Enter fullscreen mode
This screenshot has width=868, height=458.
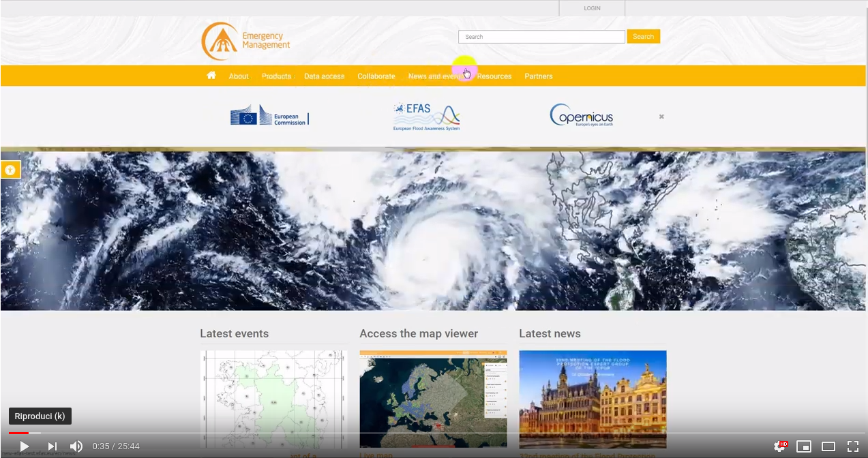(x=853, y=446)
